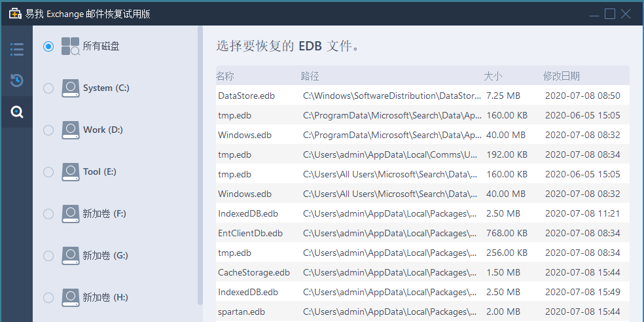Select IndexedDB.edb modified 11:21
Image resolution: width=644 pixels, height=322 pixels.
[x=423, y=213]
